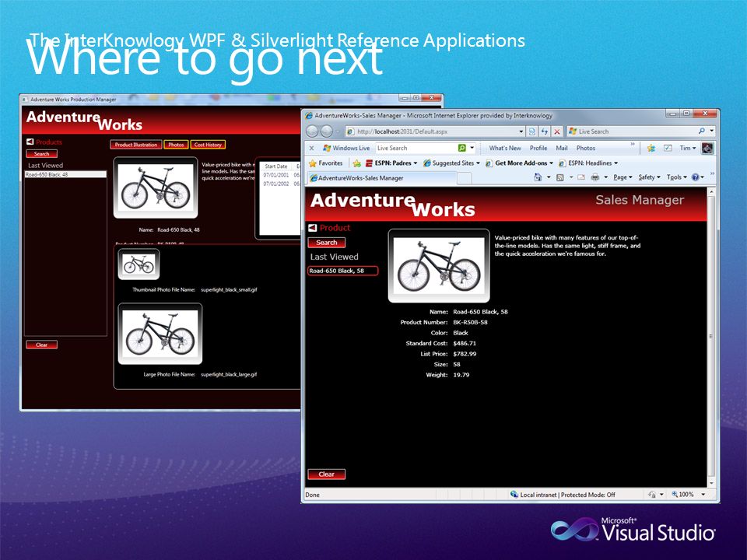Open a new tab using blank tab button
The width and height of the screenshot is (747, 560).
pyautogui.click(x=465, y=179)
